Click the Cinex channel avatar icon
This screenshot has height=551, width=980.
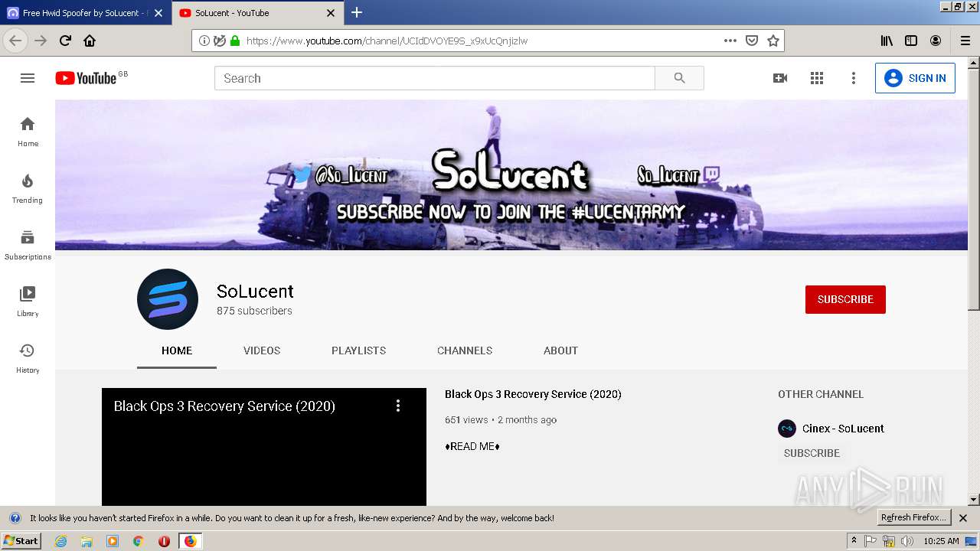(787, 429)
